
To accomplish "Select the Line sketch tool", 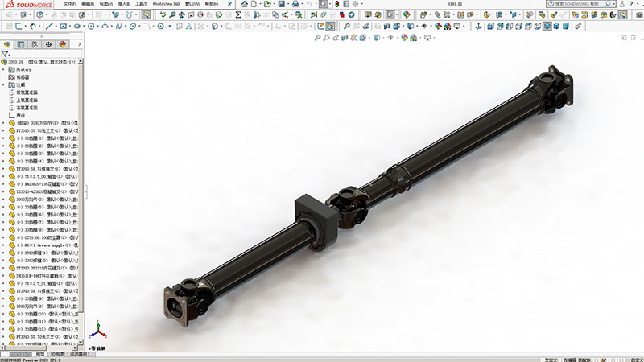I will coord(50,26).
